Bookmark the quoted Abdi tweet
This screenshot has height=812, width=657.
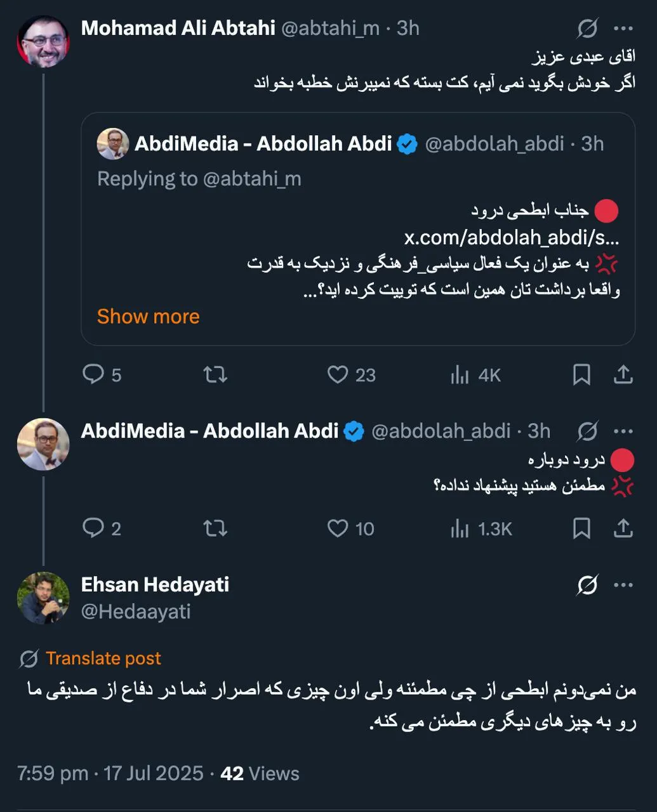point(581,375)
